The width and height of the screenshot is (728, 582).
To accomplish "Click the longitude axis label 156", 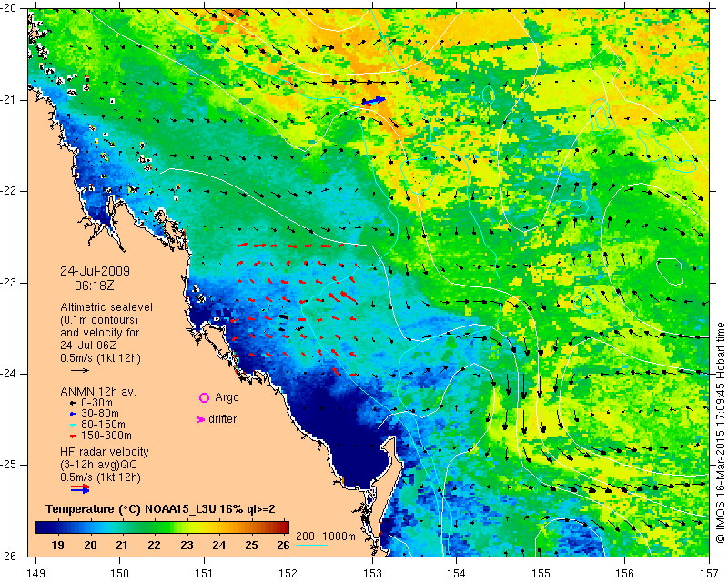I will tap(625, 574).
